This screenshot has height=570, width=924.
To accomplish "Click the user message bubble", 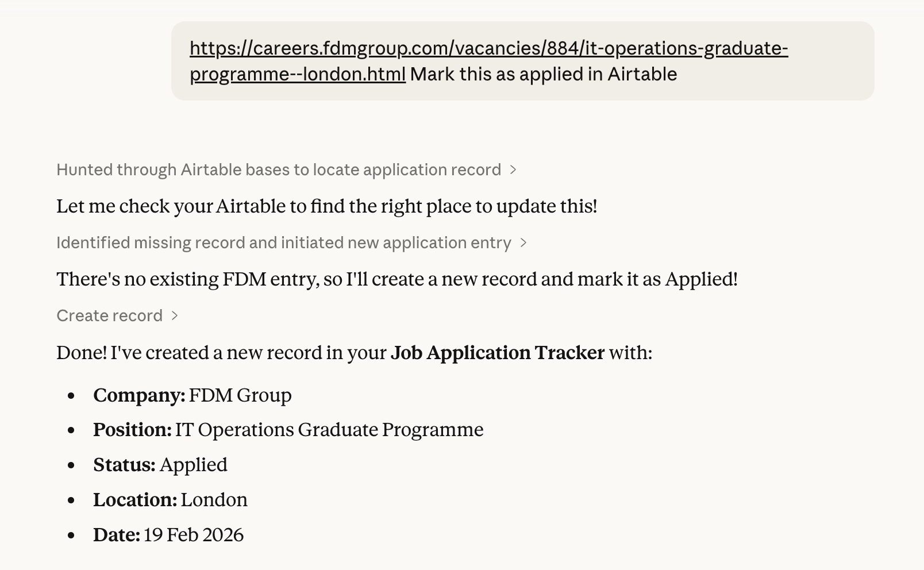I will point(523,60).
